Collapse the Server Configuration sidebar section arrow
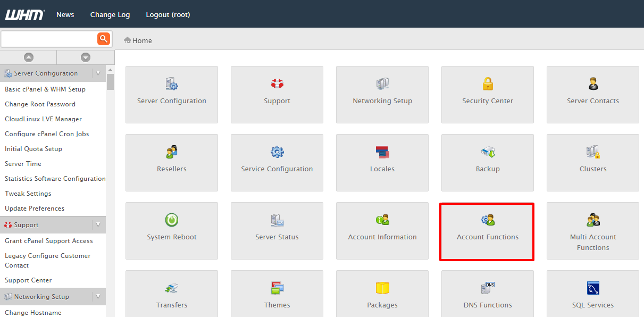Screen dimensions: 644x317 [x=98, y=73]
